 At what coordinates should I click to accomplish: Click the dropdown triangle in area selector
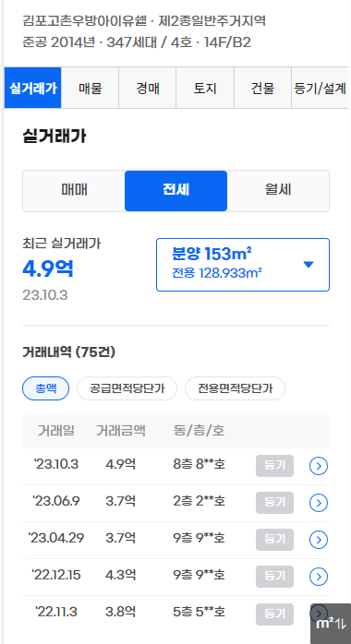coord(309,265)
